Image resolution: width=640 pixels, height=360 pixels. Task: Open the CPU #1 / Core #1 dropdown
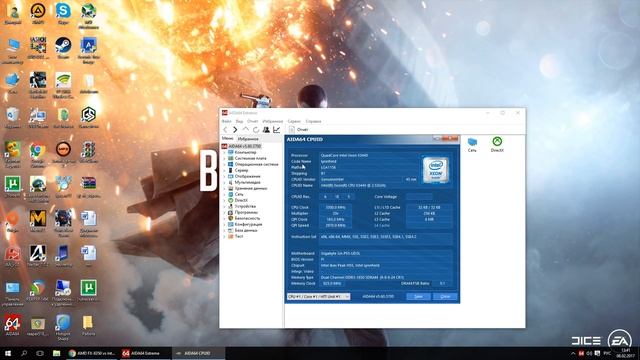[318, 297]
